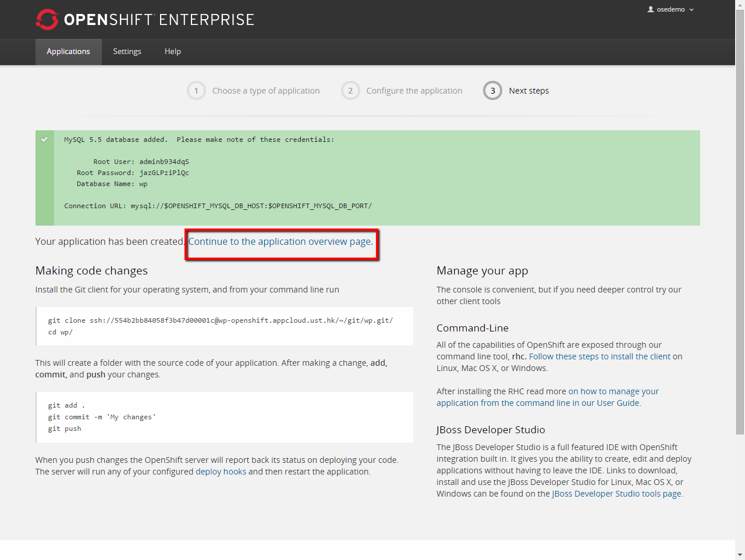The height and width of the screenshot is (560, 745).
Task: Select 'Configure the application' step label
Action: coord(414,91)
